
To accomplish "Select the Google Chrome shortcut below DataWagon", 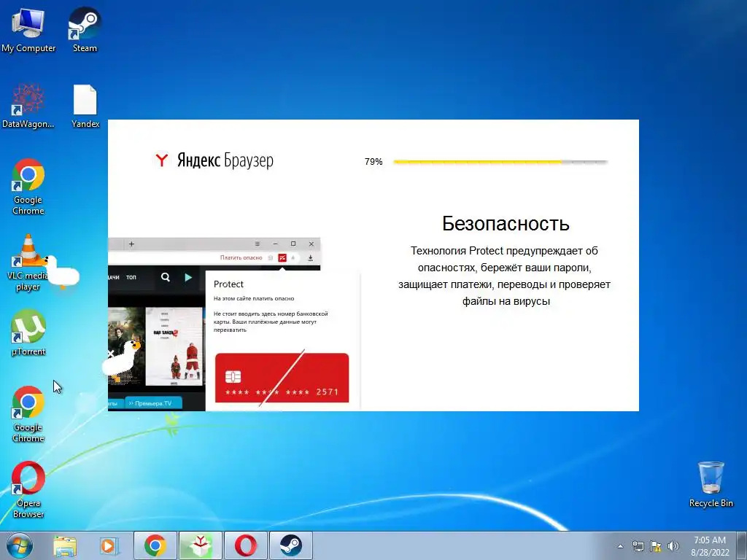I will tap(28, 186).
